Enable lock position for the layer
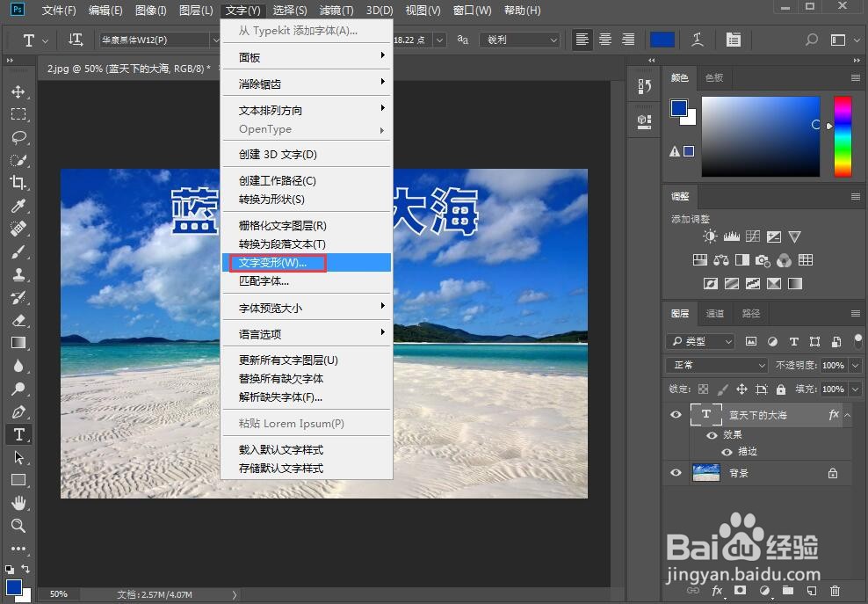The height and width of the screenshot is (604, 868). (x=741, y=388)
